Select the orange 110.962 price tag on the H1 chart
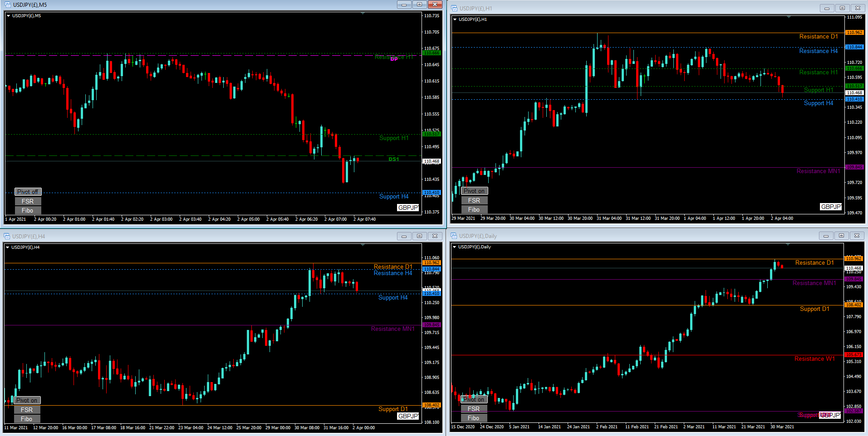The height and width of the screenshot is (436, 868). click(854, 33)
